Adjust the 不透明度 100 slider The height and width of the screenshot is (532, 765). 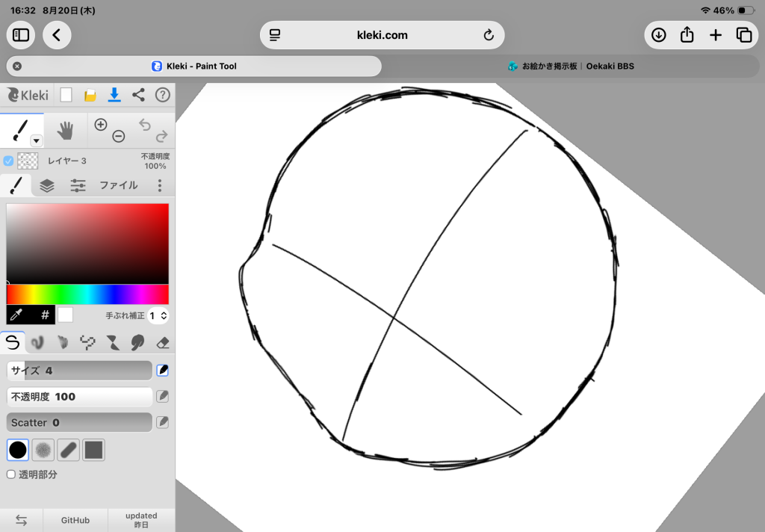coord(79,396)
